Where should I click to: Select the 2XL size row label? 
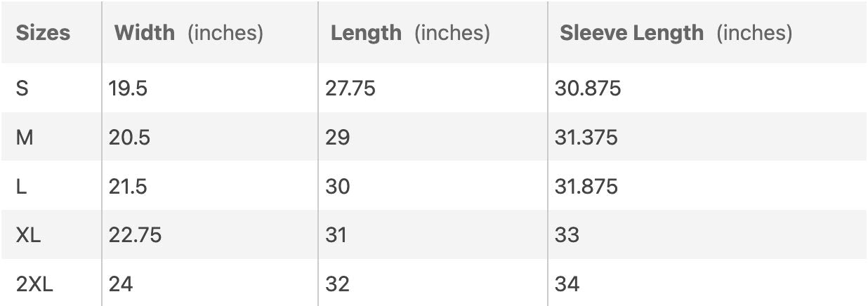click(x=34, y=284)
